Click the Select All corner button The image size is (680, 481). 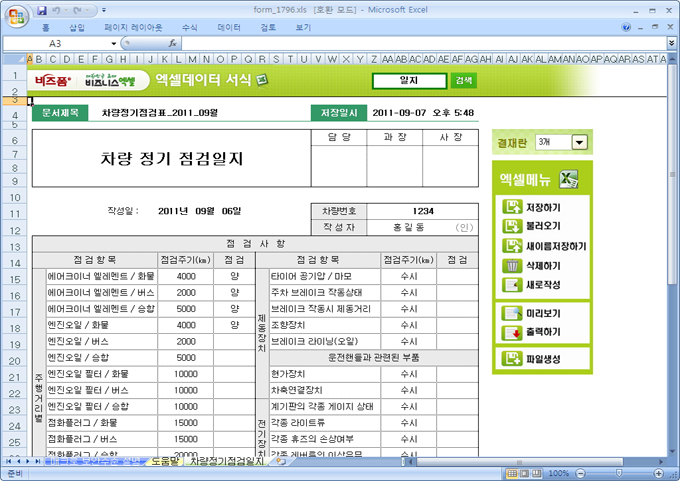pos(14,59)
